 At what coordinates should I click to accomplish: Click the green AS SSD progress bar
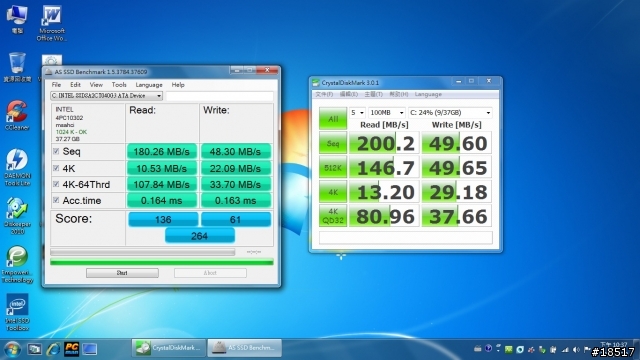(162, 262)
